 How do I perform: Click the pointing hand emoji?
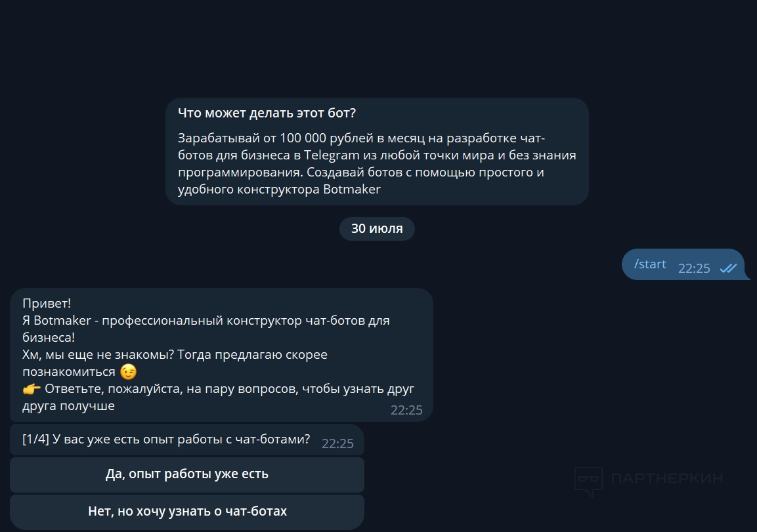coord(32,389)
